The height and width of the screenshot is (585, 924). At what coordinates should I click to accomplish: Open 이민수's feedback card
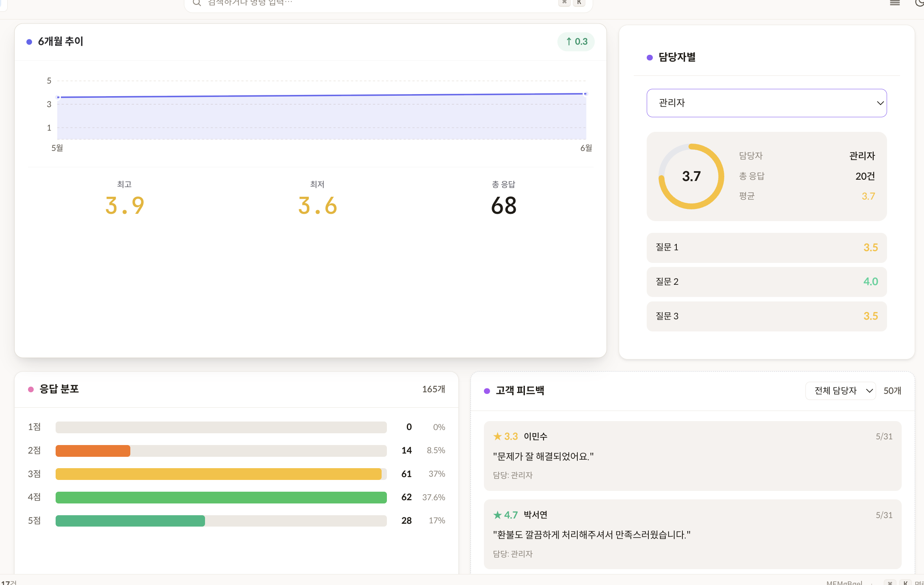click(693, 456)
